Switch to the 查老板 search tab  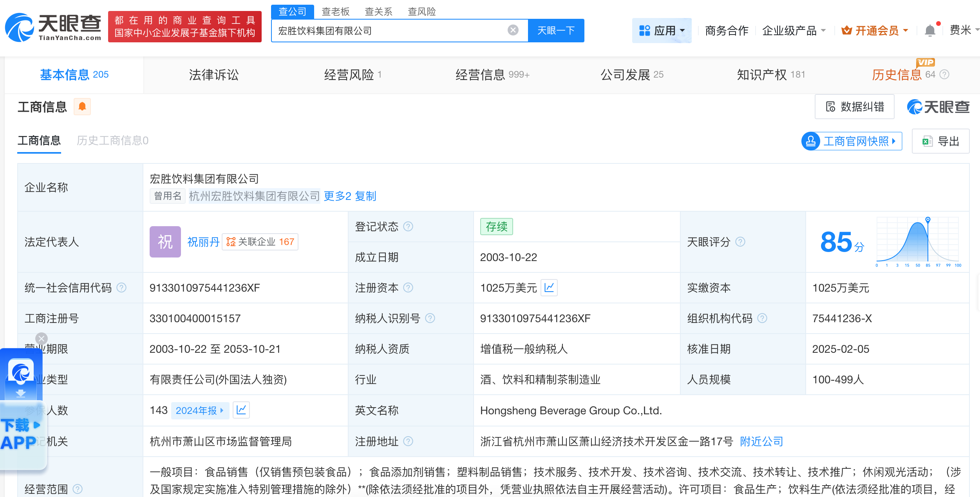tap(336, 12)
